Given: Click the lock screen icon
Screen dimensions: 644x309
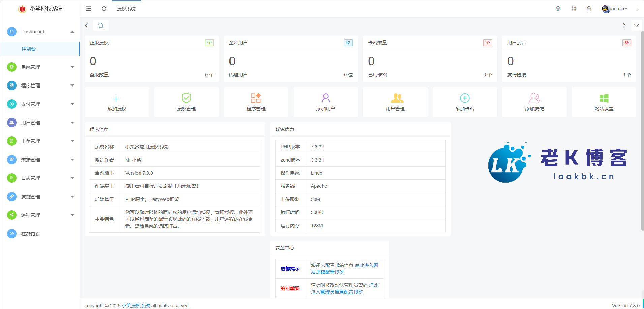Looking at the screenshot, I should click(589, 9).
